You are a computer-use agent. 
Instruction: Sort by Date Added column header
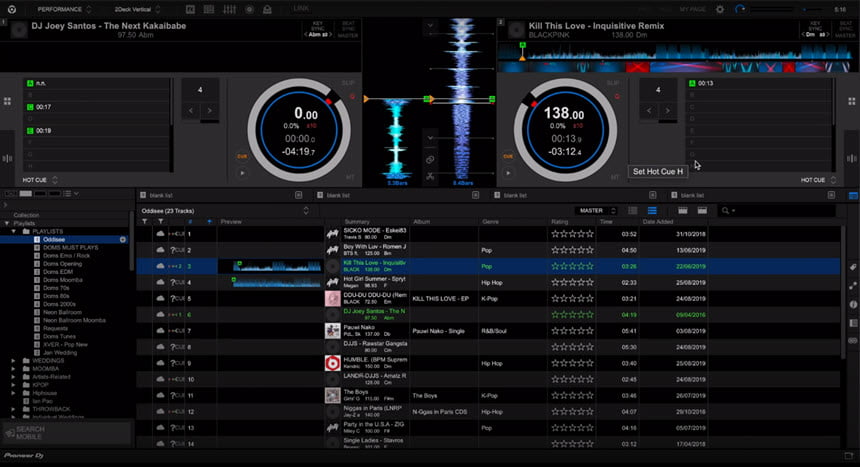point(659,222)
